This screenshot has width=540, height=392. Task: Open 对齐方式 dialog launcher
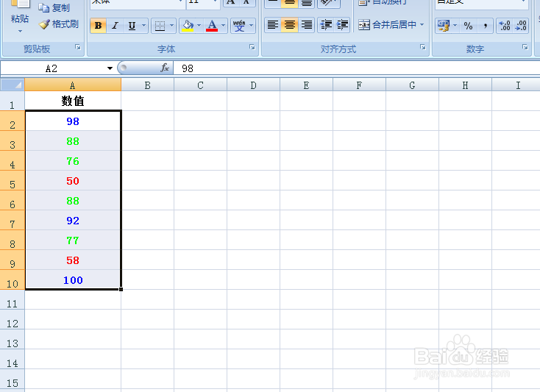click(x=423, y=48)
